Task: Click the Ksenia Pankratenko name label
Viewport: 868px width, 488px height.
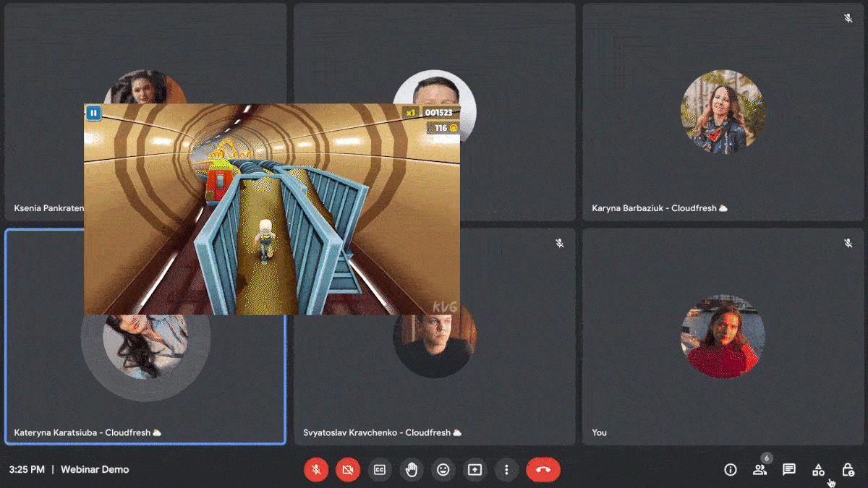Action: [48, 208]
